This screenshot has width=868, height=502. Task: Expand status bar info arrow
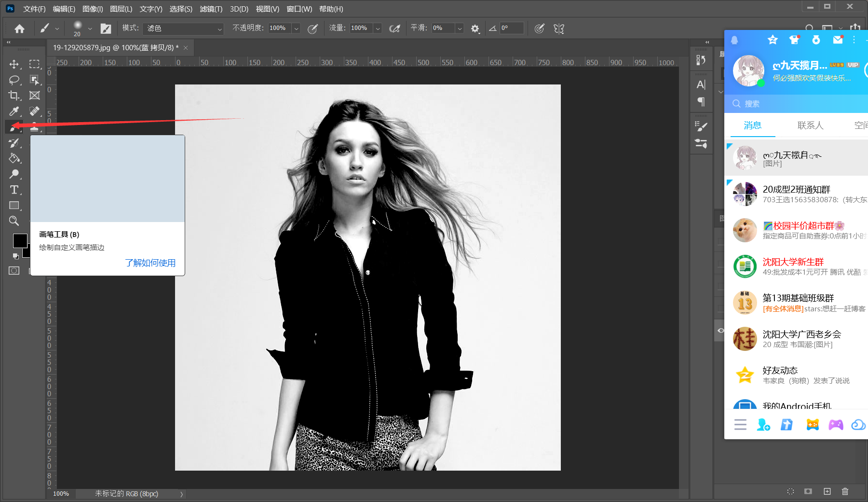(x=181, y=494)
